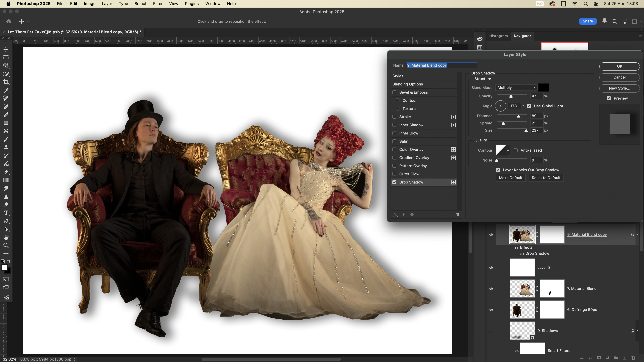The height and width of the screenshot is (362, 644).
Task: Open the Contour picker dropdown arrow
Action: [x=508, y=150]
